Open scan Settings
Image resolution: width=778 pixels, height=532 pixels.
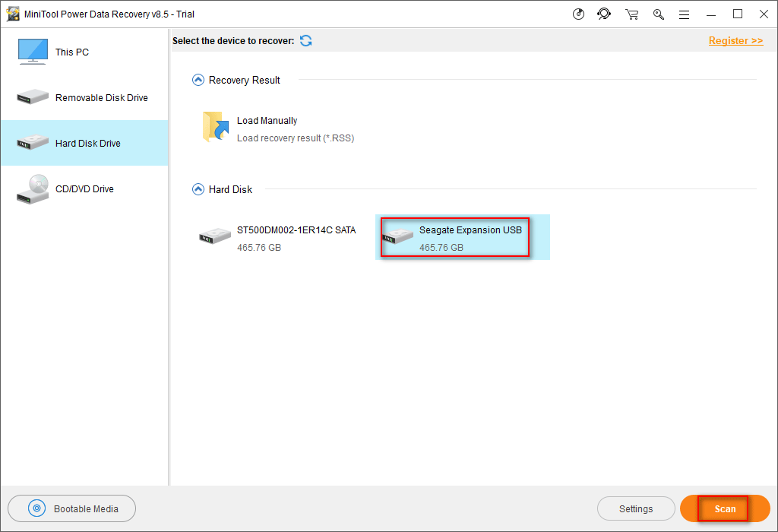pyautogui.click(x=636, y=509)
